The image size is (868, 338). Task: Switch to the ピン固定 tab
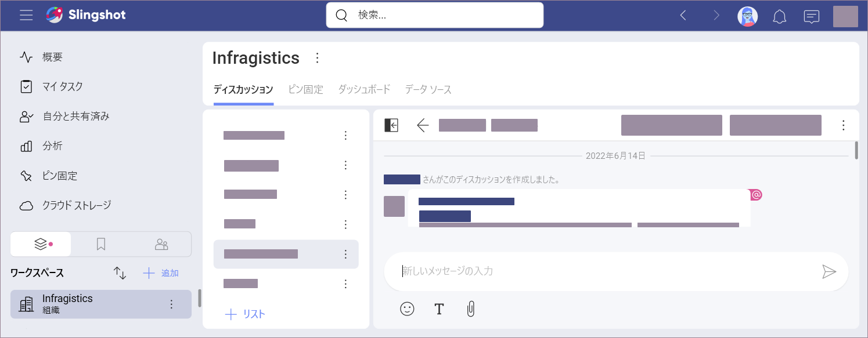[305, 89]
